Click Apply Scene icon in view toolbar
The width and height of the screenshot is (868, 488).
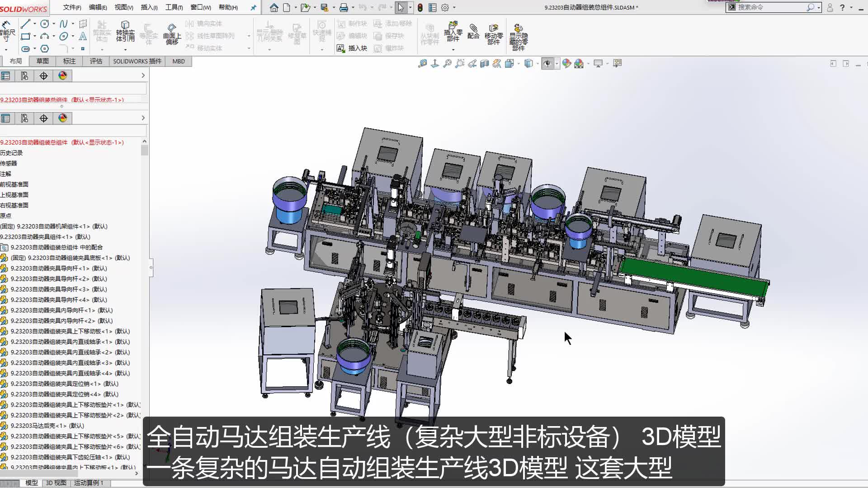[579, 64]
